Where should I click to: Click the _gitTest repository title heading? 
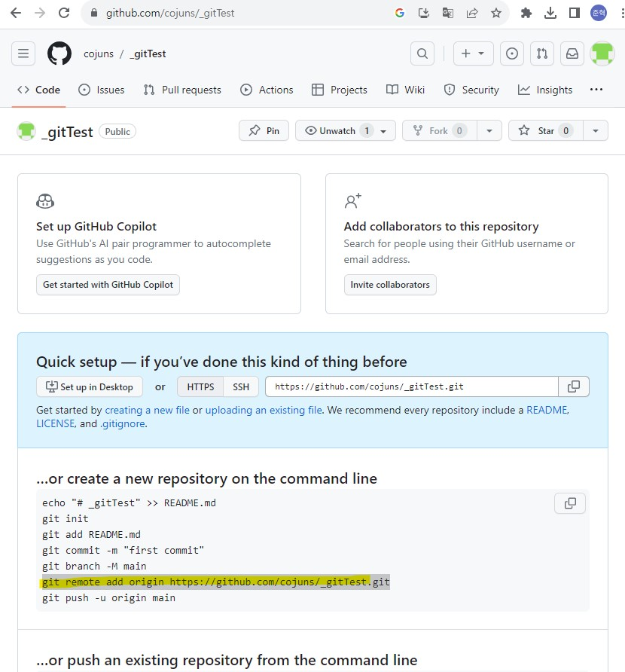tap(67, 132)
